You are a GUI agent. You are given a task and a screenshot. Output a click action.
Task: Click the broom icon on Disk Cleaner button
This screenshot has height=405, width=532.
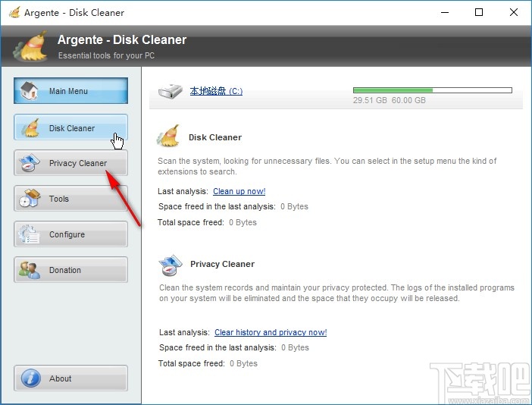pos(30,127)
